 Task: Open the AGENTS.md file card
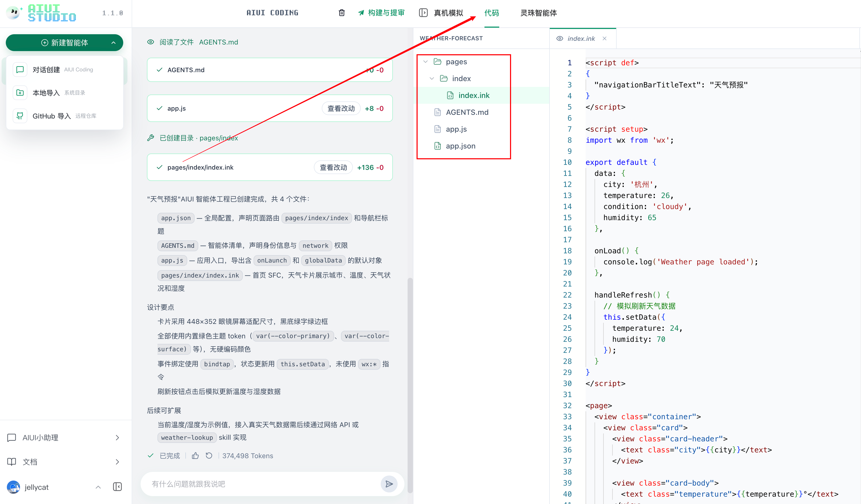click(x=270, y=70)
